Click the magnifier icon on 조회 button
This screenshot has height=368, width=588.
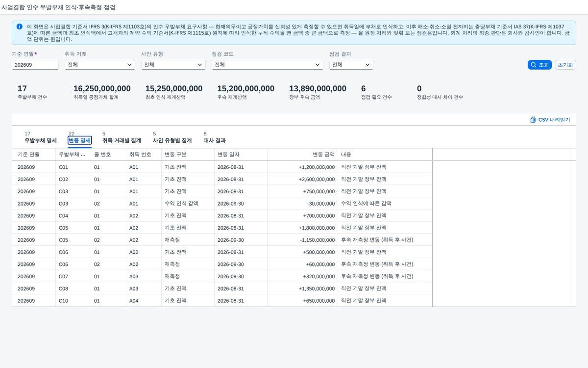pyautogui.click(x=533, y=65)
